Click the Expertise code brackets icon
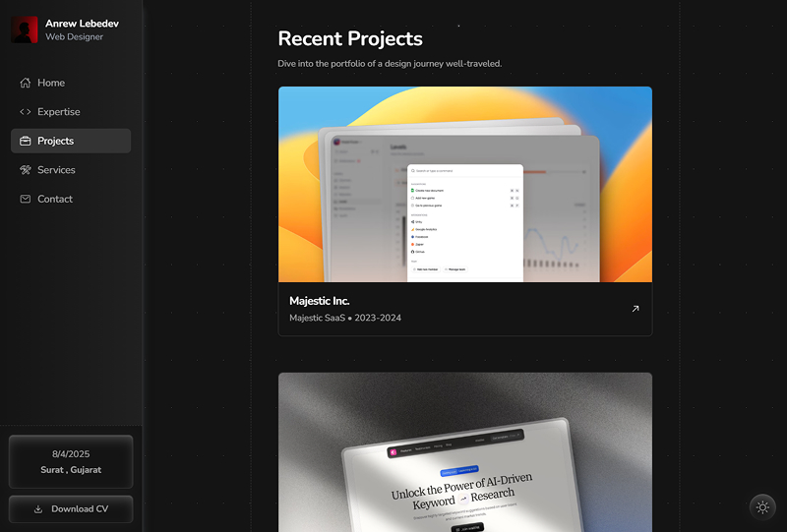787x532 pixels. [26, 112]
